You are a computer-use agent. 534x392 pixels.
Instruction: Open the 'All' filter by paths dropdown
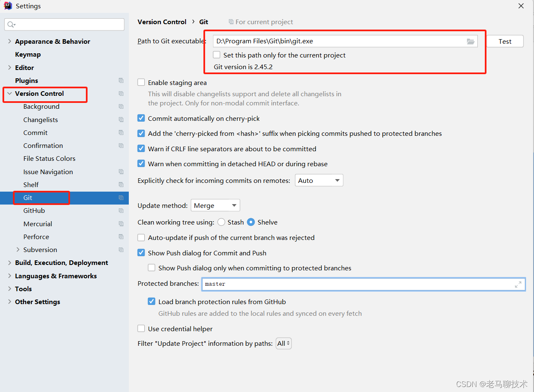(x=283, y=343)
